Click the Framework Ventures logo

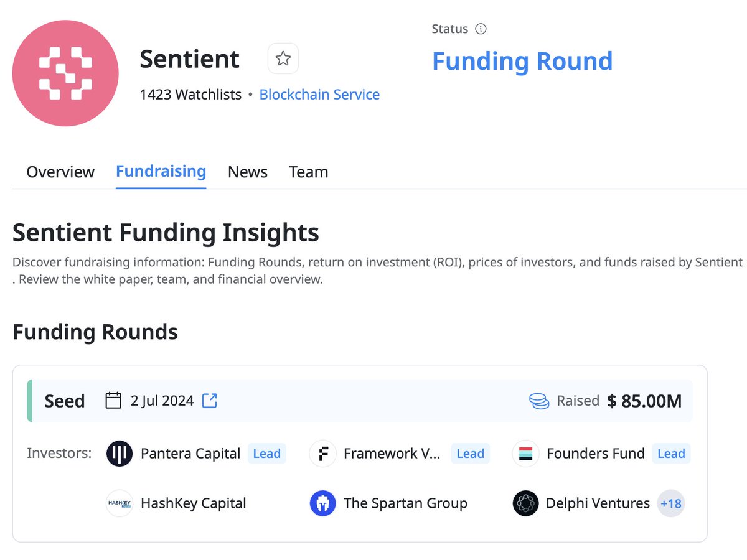point(322,454)
